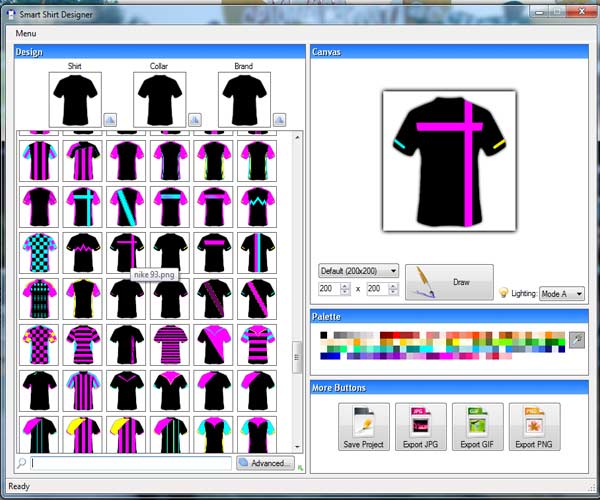Choose black shirt with center cyan stripe

coord(257,252)
